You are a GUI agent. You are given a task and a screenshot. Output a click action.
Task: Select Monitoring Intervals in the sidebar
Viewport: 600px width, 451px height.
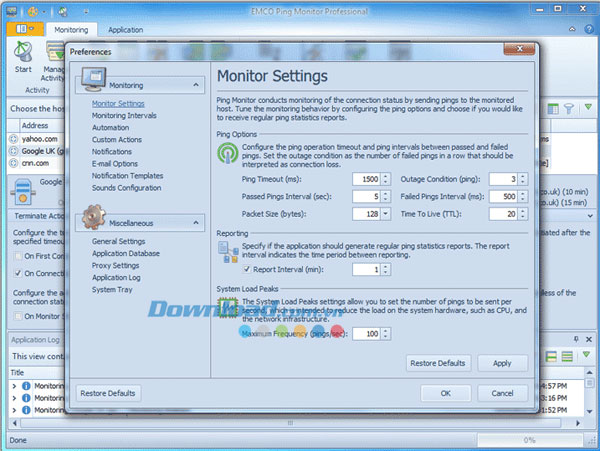coord(124,115)
